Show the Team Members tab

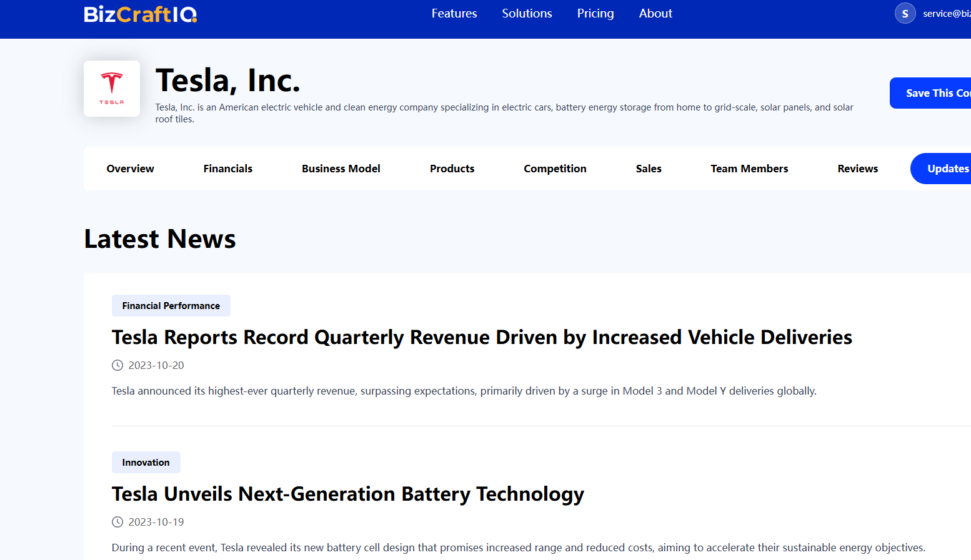(749, 169)
